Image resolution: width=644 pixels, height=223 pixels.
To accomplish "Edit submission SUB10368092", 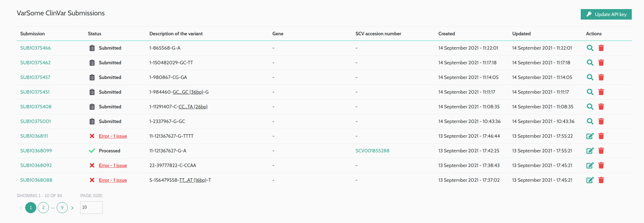I will [x=590, y=165].
